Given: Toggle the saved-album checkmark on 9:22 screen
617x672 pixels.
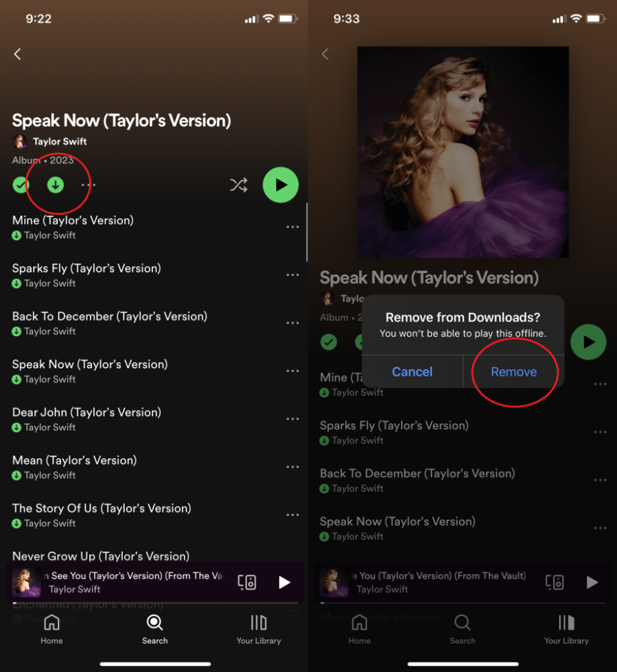Looking at the screenshot, I should point(21,185).
